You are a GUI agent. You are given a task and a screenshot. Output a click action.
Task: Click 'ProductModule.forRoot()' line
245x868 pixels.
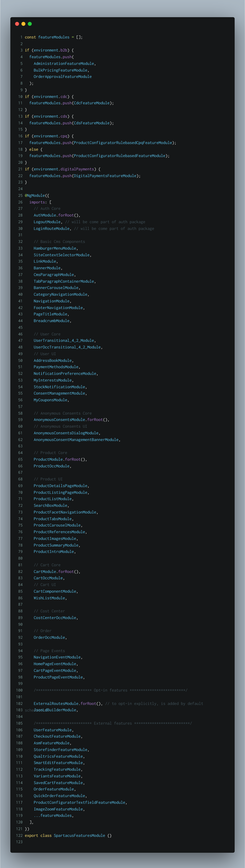click(x=60, y=460)
